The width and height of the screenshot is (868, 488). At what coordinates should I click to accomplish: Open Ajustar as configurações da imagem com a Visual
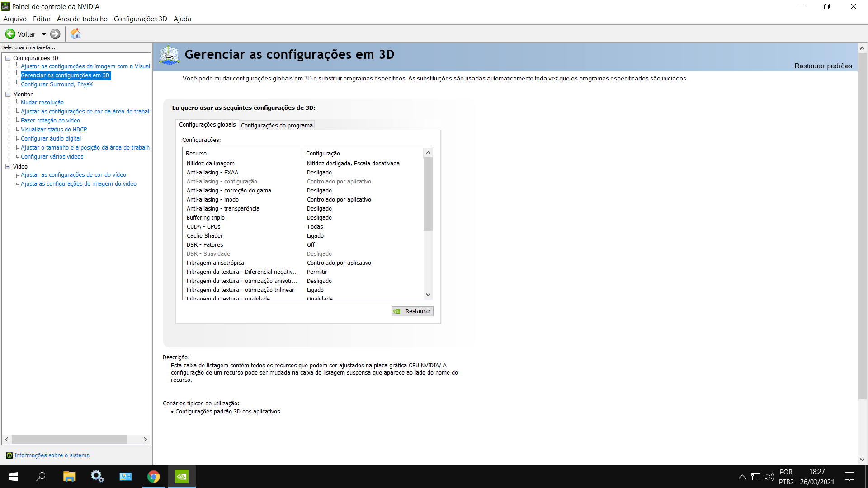pyautogui.click(x=85, y=66)
